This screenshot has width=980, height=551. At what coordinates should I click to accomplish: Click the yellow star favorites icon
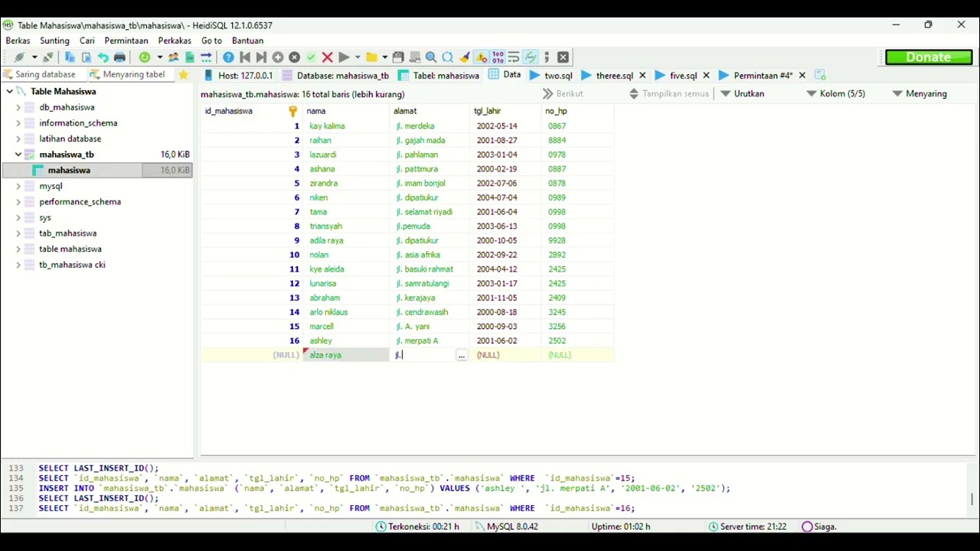point(183,74)
